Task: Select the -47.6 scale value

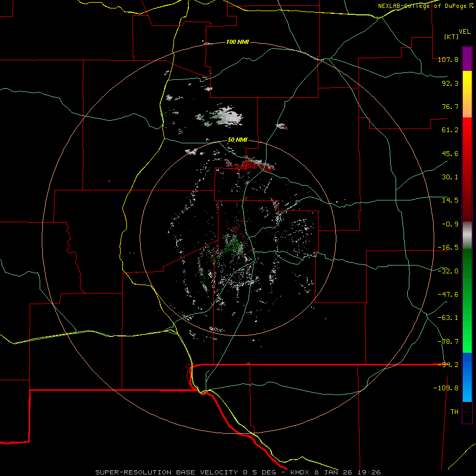Action: (448, 295)
